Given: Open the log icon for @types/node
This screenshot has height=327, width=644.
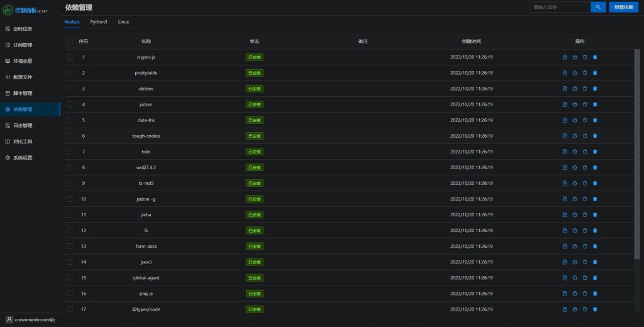Looking at the screenshot, I should click(565, 309).
